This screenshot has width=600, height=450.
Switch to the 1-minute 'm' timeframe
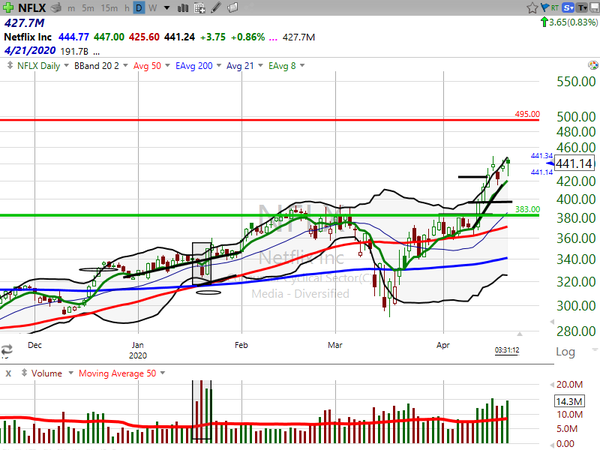pos(72,8)
